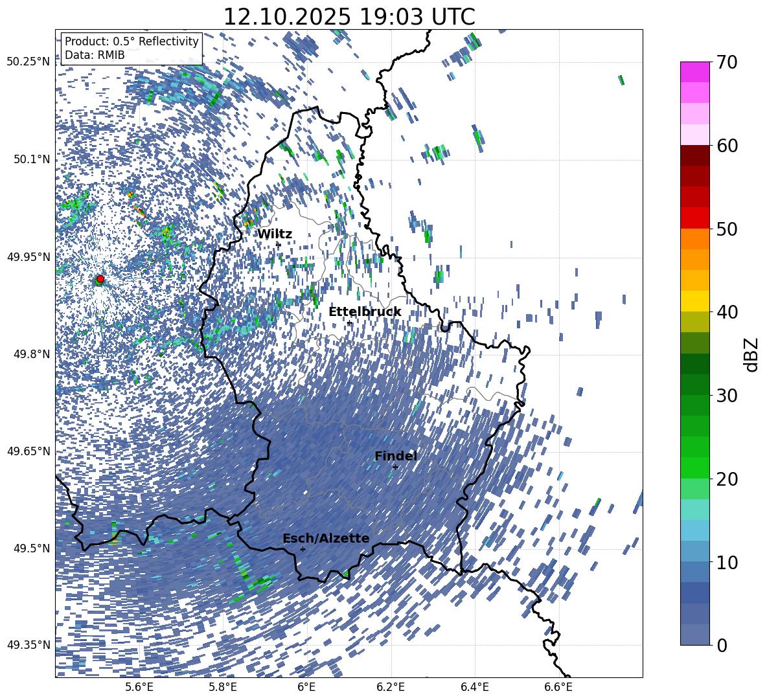Click the magenta top colorbar swatch
The image size is (767, 700).
pos(694,73)
